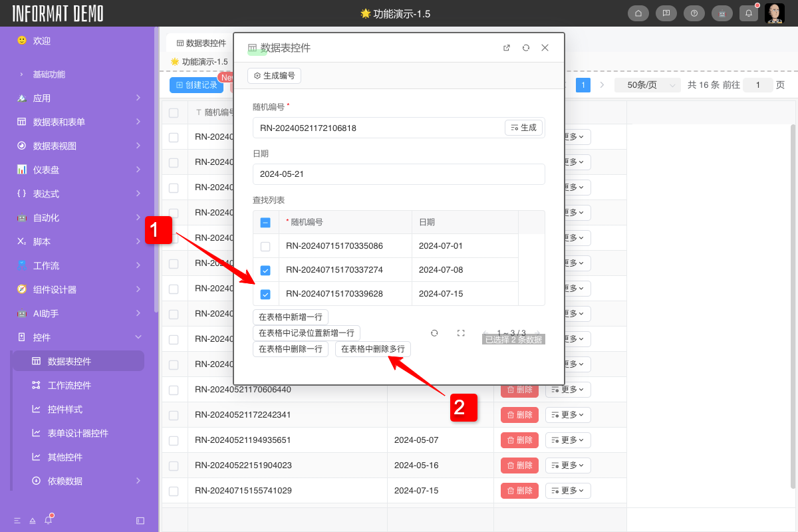The width and height of the screenshot is (798, 532).
Task: Click the 日期 input field
Action: (398, 174)
